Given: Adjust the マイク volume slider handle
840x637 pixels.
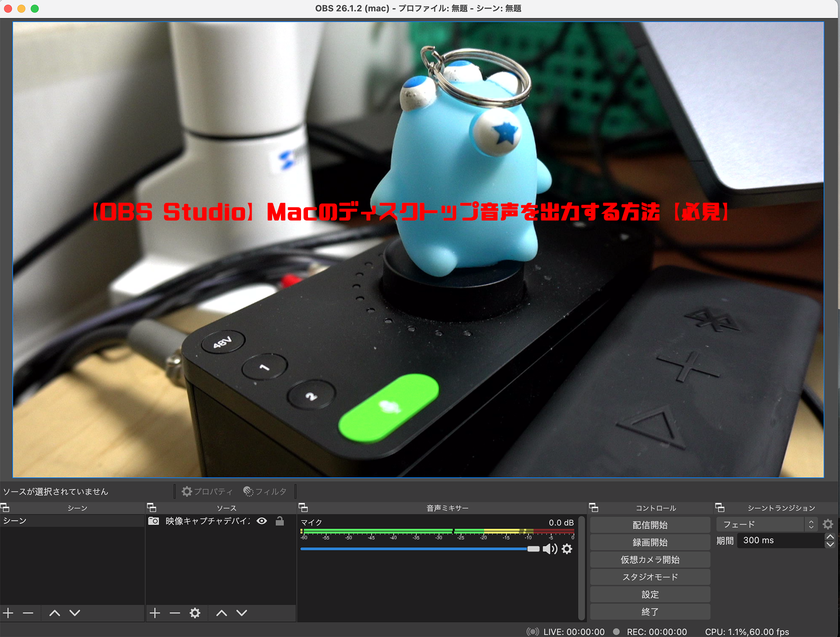Looking at the screenshot, I should tap(533, 549).
